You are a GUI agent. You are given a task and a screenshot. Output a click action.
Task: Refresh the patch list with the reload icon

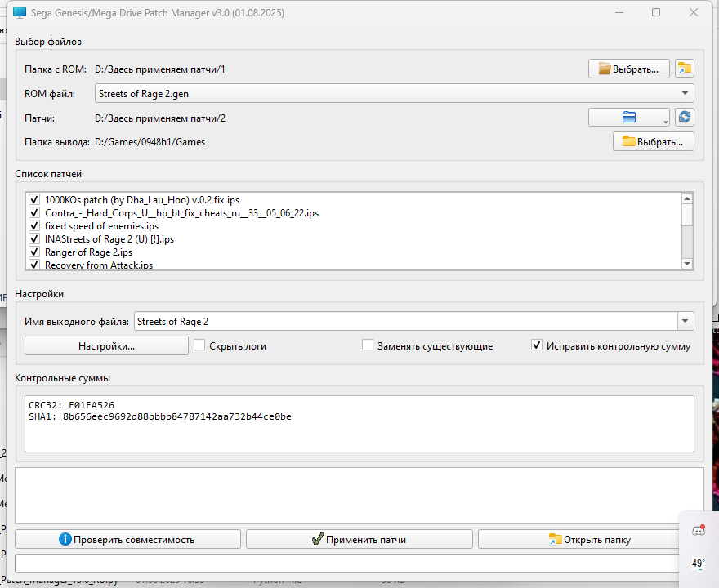coord(685,118)
